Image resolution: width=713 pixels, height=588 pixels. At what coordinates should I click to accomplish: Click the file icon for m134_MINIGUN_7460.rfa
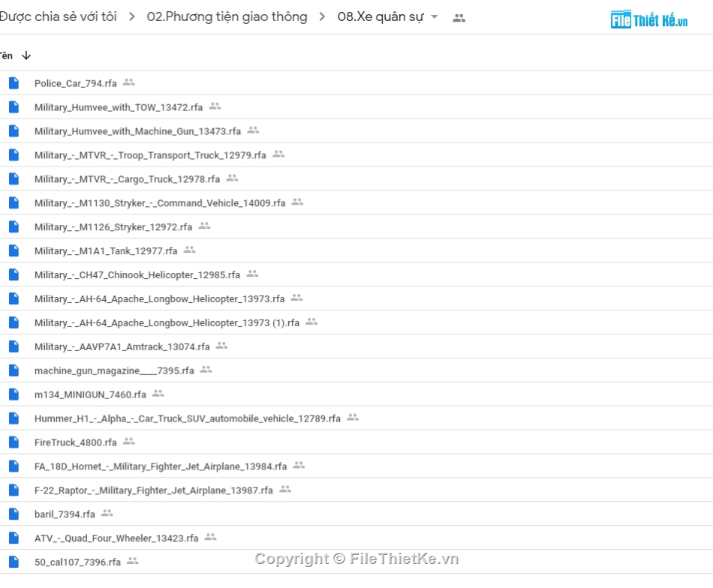pos(14,394)
